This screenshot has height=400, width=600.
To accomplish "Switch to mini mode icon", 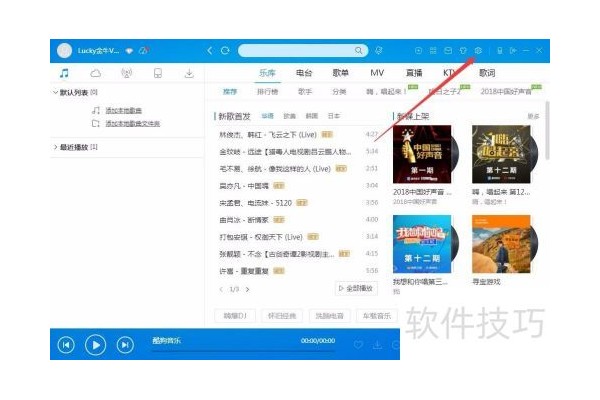I will coord(513,51).
